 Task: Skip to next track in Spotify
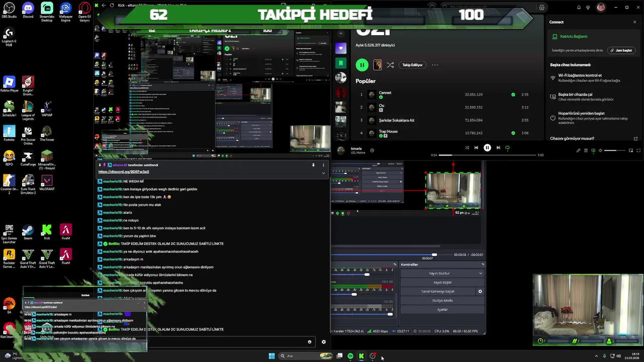pos(498,148)
